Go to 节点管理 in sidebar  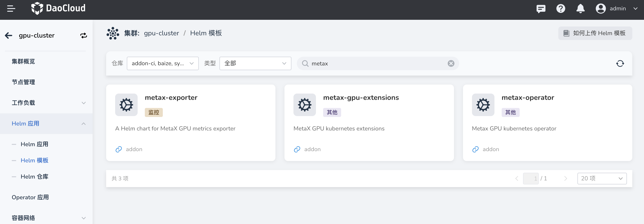click(24, 82)
